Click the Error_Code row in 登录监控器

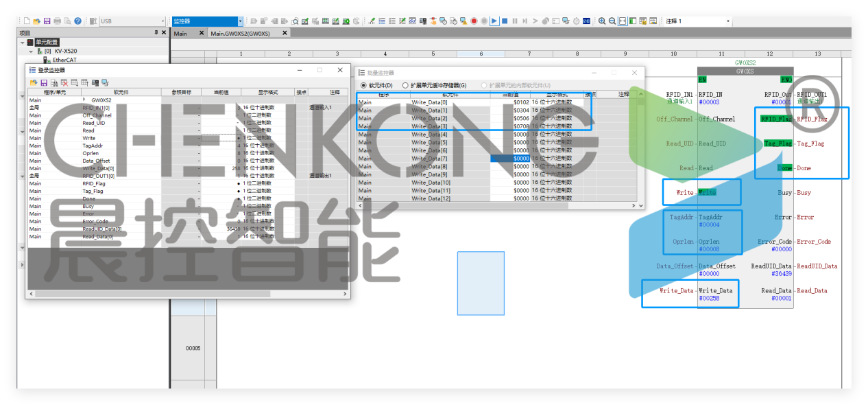click(x=188, y=221)
